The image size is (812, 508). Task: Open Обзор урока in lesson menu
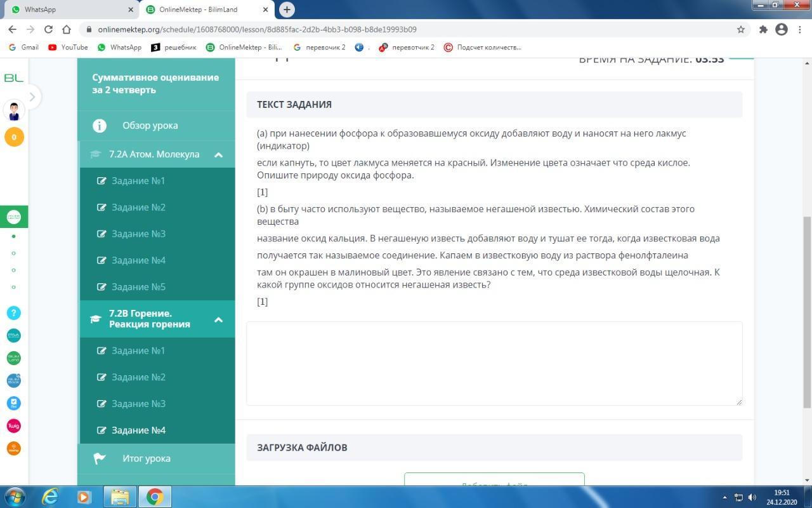click(x=150, y=126)
